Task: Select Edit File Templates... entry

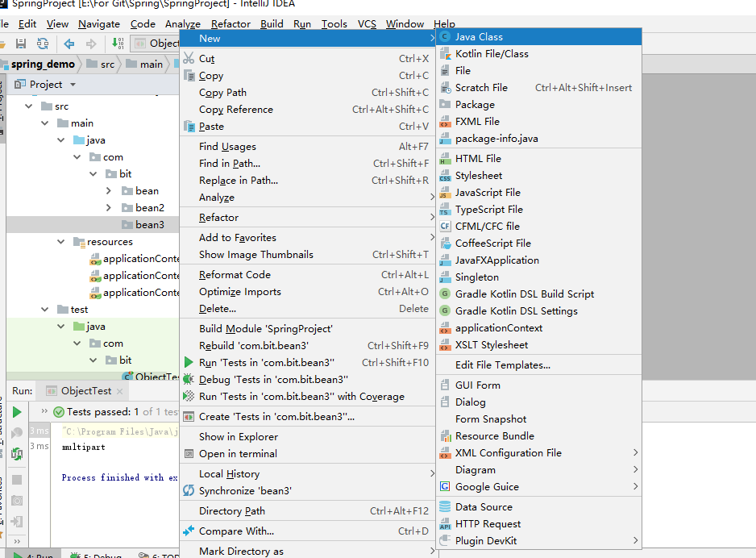Action: tap(538, 365)
